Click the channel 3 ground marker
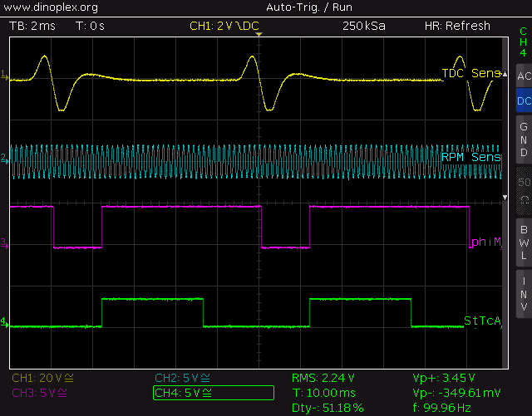The height and width of the screenshot is (416, 532). pos(5,245)
